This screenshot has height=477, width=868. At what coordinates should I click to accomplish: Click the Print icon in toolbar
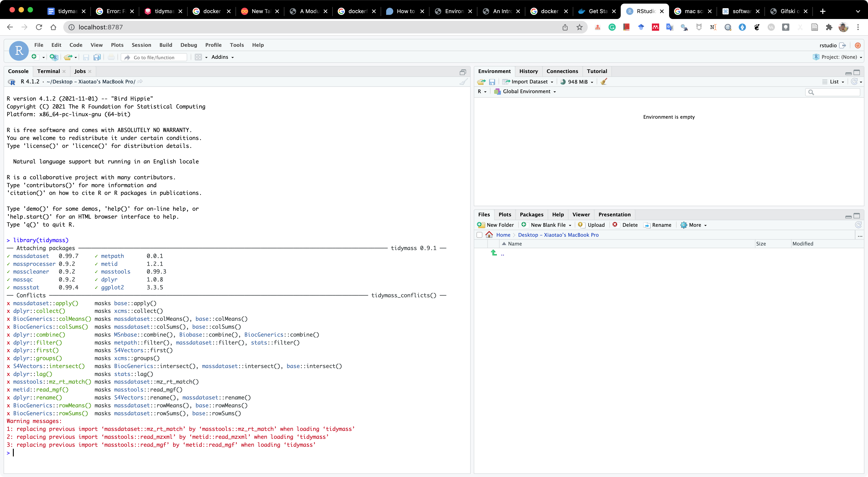click(x=111, y=57)
